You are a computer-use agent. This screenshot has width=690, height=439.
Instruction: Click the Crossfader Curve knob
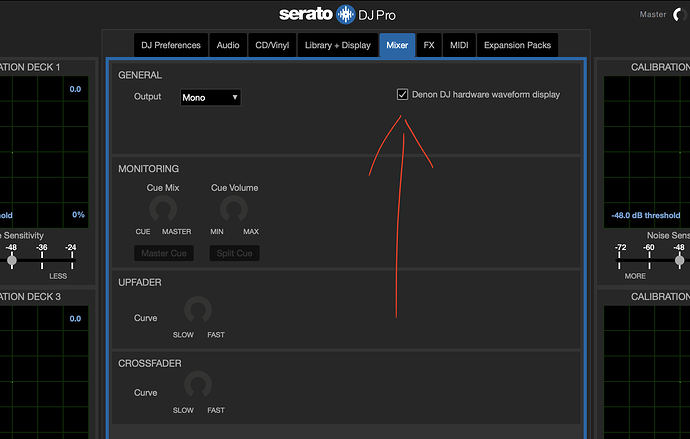coord(198,385)
